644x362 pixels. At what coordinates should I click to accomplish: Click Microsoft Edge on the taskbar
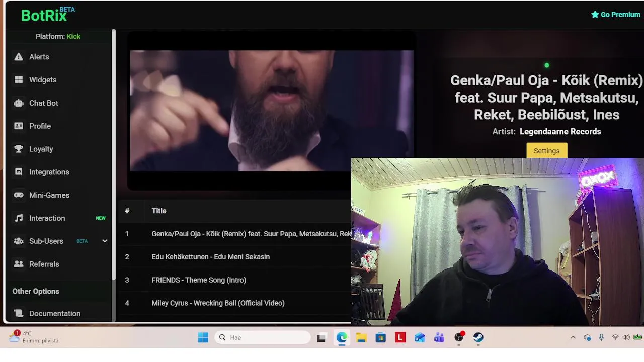342,337
